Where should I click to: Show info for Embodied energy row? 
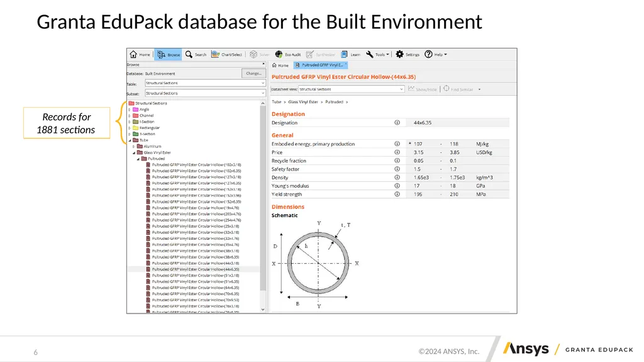click(397, 144)
